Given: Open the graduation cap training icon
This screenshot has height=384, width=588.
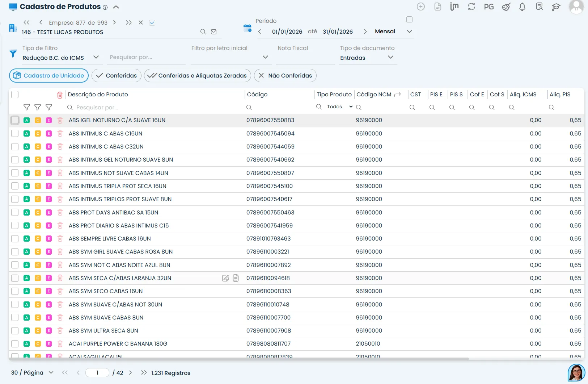Looking at the screenshot, I should [556, 7].
